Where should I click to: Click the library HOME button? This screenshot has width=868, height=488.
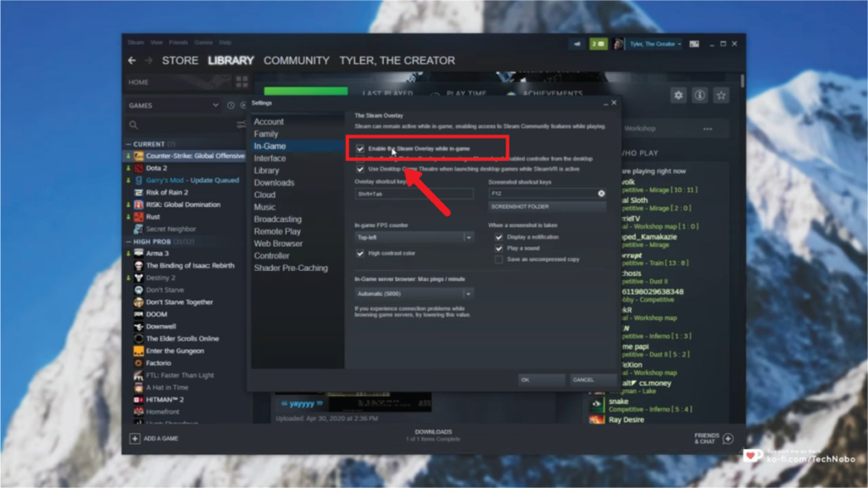(138, 82)
